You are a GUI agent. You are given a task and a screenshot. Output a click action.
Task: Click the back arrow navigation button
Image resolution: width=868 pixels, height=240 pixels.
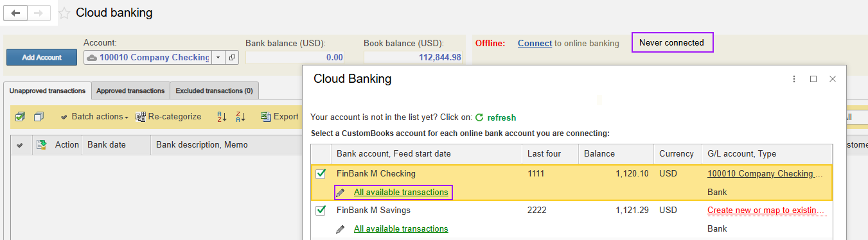(16, 13)
